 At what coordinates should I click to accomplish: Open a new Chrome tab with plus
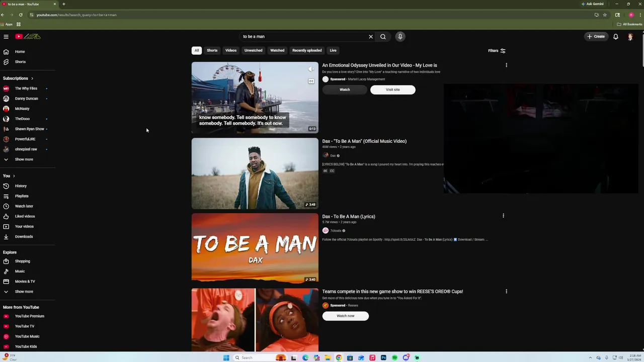(63, 4)
